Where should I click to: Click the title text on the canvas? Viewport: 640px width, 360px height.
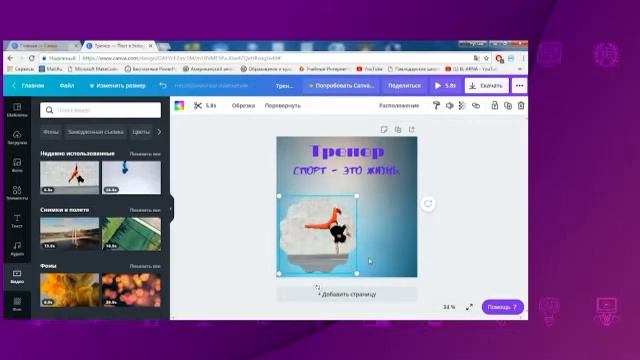coord(347,151)
